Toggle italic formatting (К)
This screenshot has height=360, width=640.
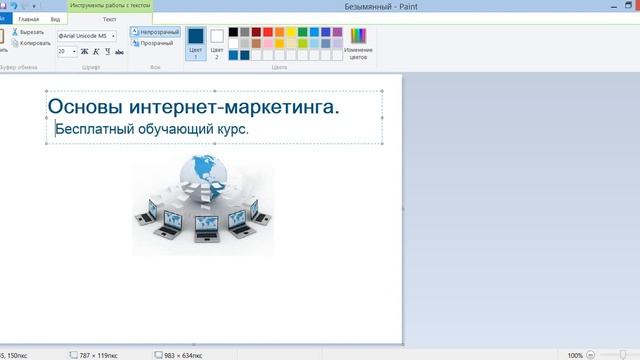pyautogui.click(x=96, y=51)
